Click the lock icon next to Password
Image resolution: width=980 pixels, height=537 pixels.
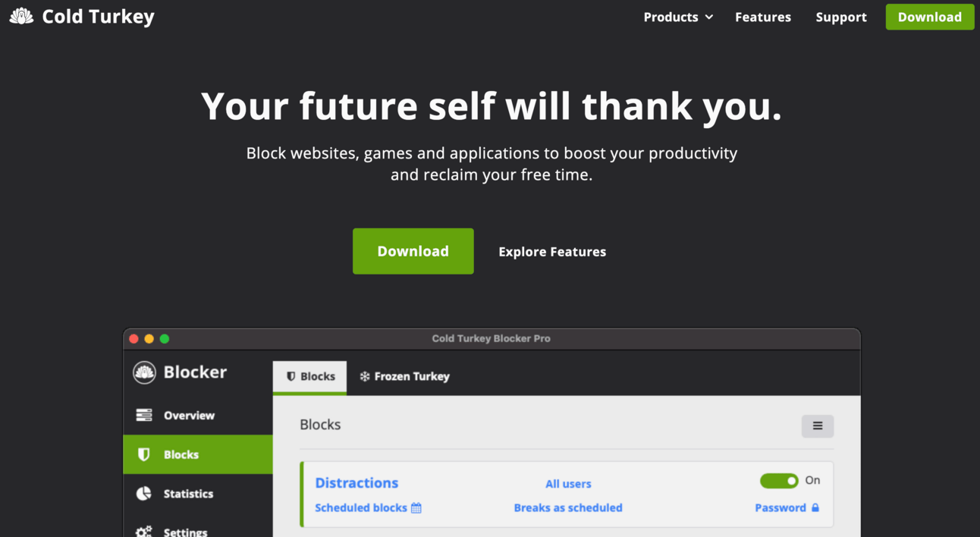coord(815,508)
